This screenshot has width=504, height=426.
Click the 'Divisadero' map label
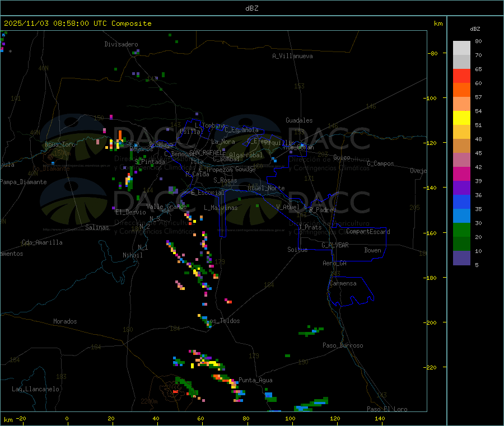tap(121, 44)
